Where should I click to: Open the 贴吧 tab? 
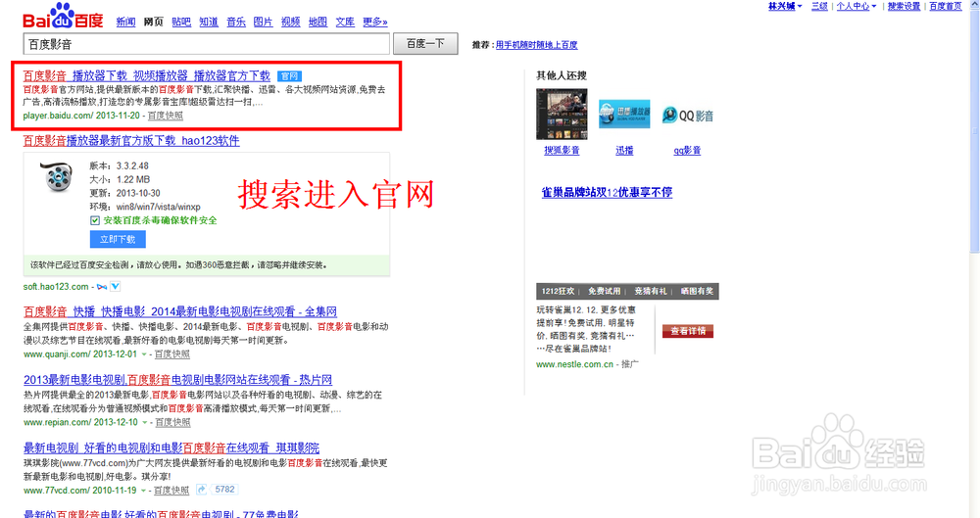181,22
